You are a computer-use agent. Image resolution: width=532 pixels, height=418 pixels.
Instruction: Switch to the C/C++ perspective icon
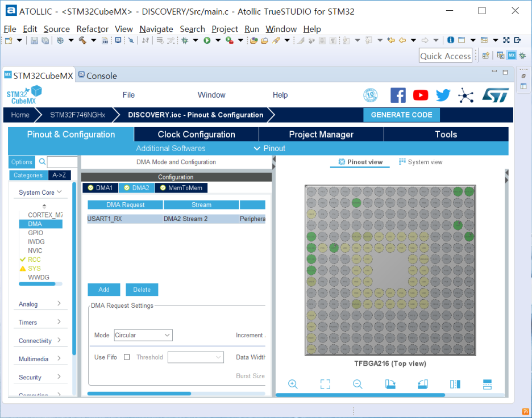(x=500, y=55)
